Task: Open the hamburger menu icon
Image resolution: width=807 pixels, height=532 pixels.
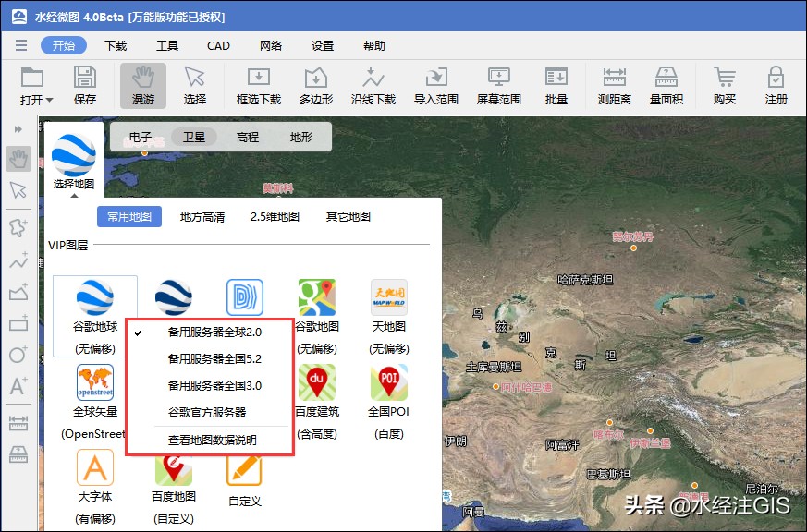Action: [21, 45]
